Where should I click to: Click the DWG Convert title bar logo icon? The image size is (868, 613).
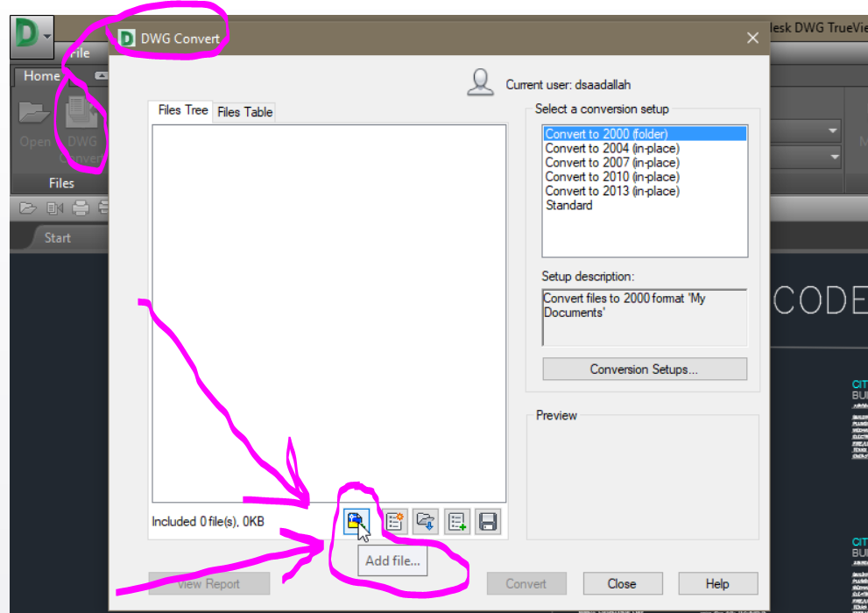pyautogui.click(x=127, y=39)
